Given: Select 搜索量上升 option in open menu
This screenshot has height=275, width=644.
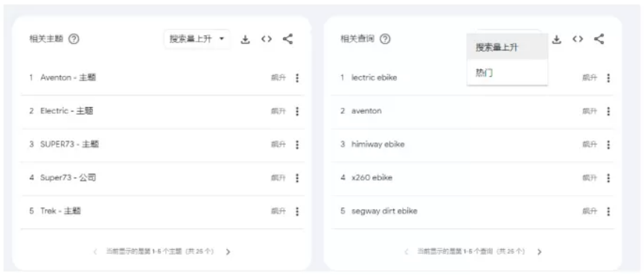Looking at the screenshot, I should tap(507, 47).
